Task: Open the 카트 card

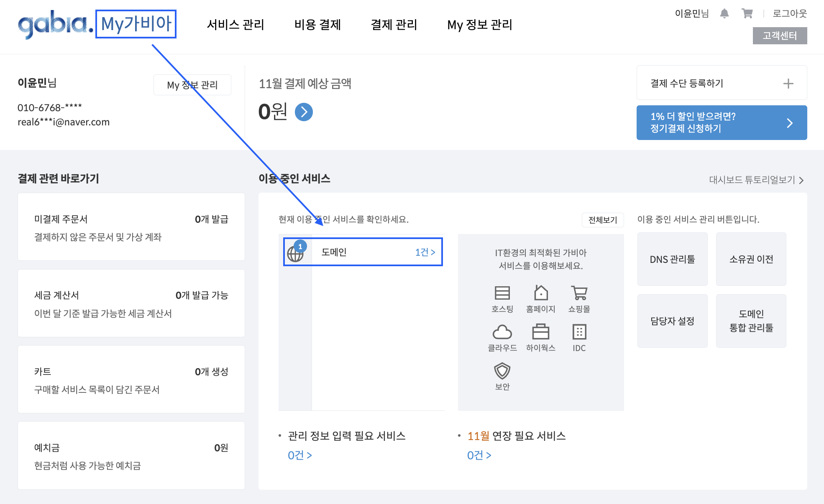Action: click(131, 379)
